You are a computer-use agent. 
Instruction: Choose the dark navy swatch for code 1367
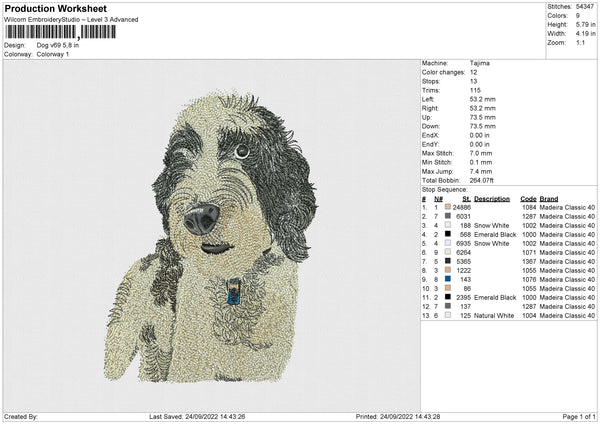point(447,261)
